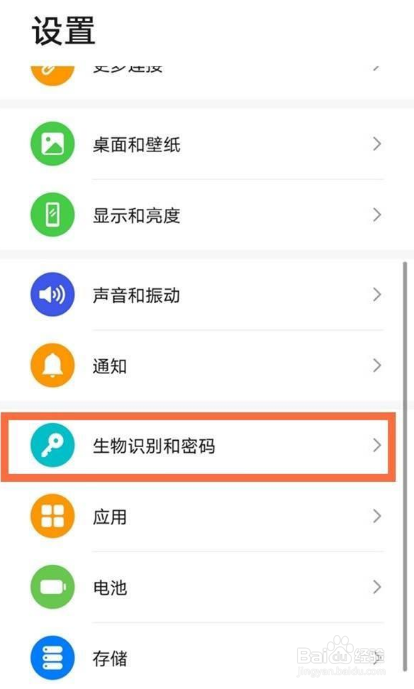
Task: Open the 存储 settings text label
Action: [110, 658]
